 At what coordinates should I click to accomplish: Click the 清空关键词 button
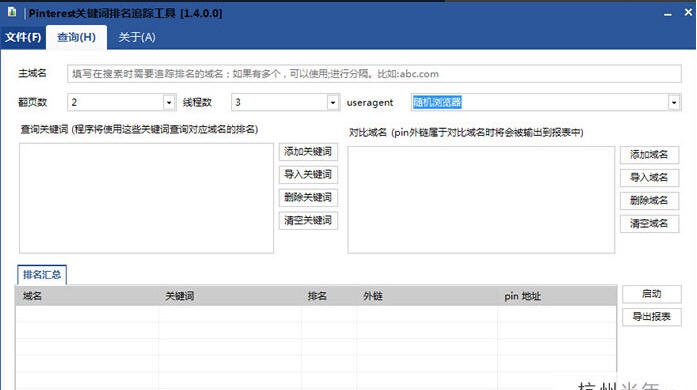tap(308, 221)
